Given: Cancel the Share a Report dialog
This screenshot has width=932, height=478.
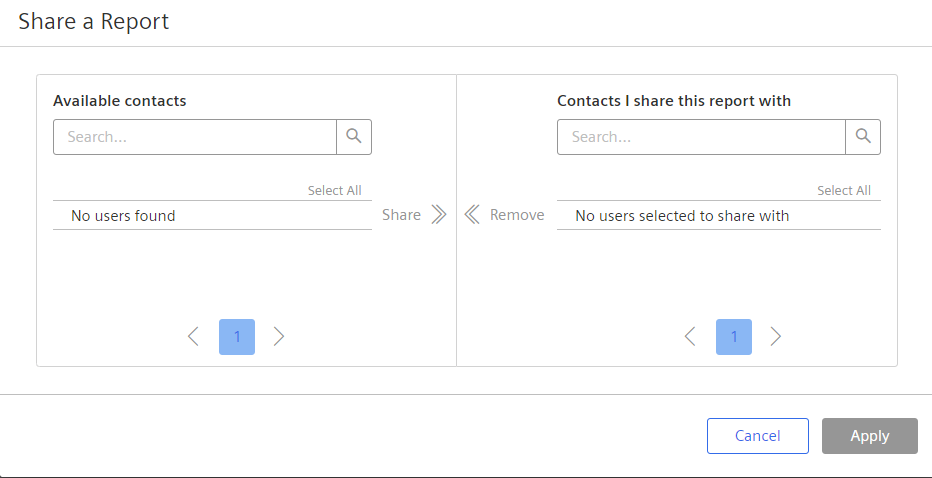Looking at the screenshot, I should coord(758,436).
